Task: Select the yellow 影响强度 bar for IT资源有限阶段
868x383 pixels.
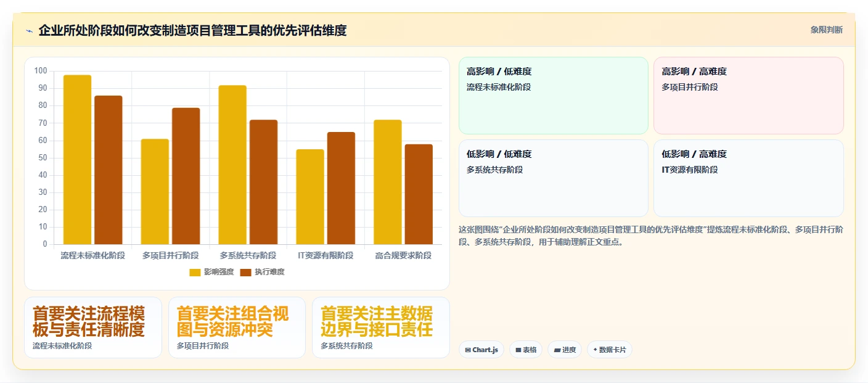Action: (x=310, y=197)
